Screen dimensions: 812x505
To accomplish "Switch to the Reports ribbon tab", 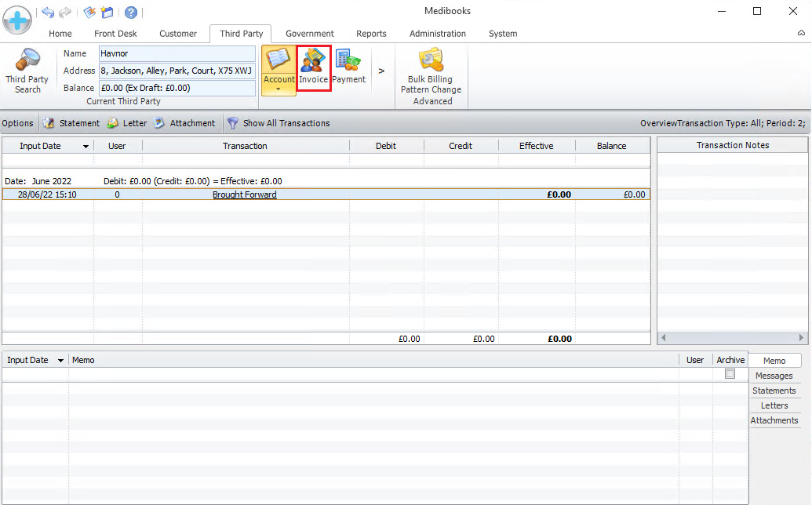I will (x=371, y=34).
